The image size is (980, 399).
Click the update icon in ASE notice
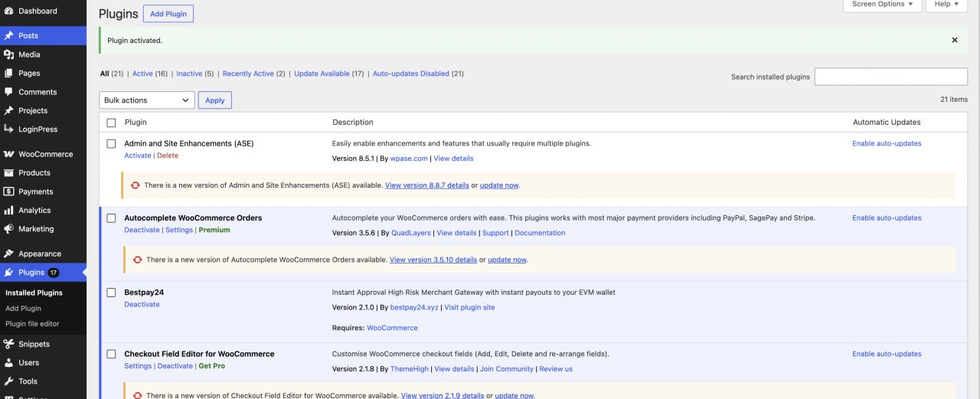point(136,185)
